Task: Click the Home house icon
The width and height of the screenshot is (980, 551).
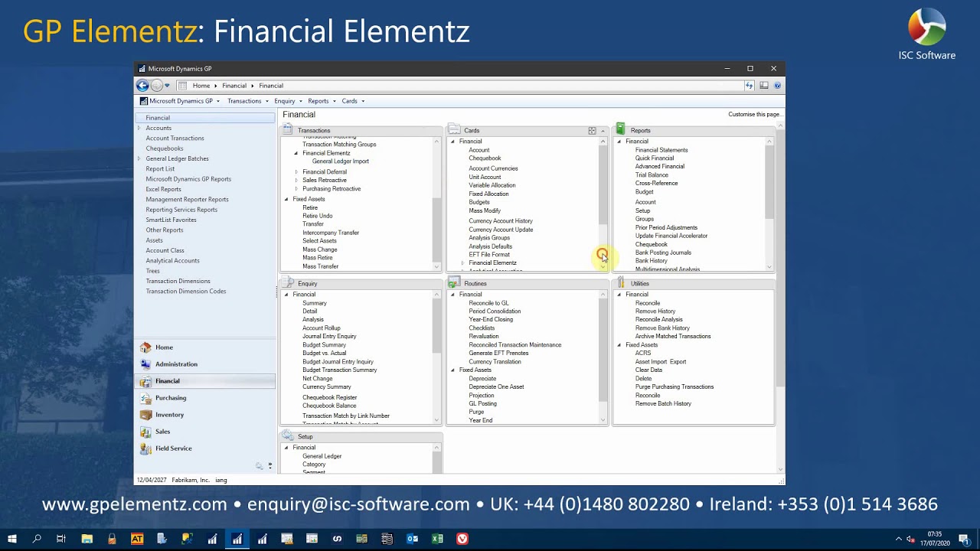Action: (x=145, y=347)
